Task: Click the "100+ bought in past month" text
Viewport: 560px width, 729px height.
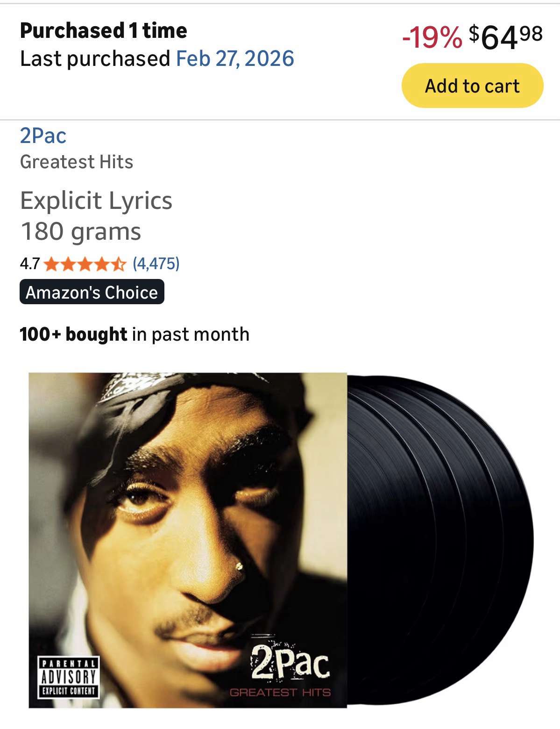Action: 135,334
